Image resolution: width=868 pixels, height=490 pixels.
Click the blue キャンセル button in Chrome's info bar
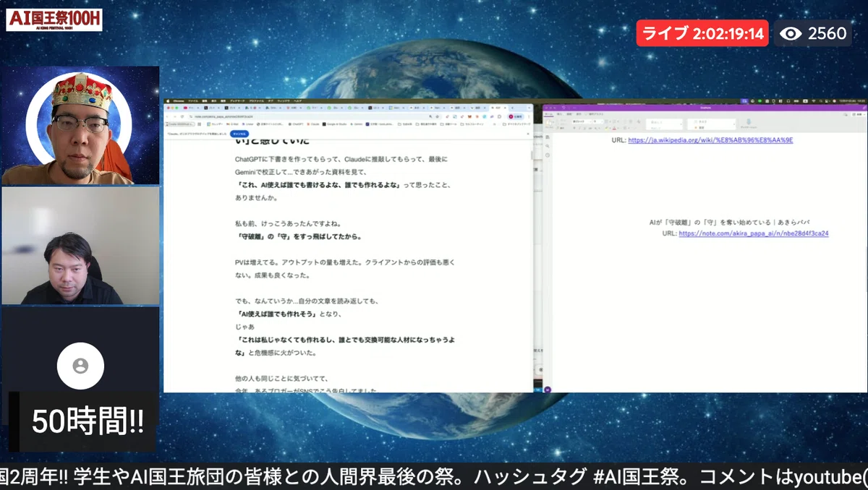(x=239, y=134)
